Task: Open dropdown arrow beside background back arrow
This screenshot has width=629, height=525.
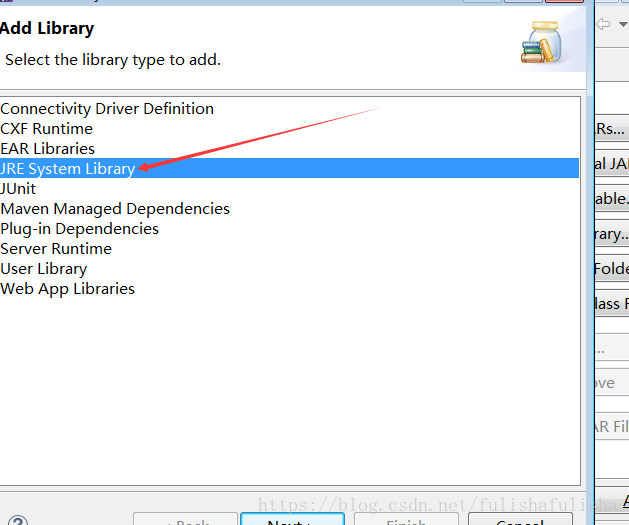Action: 623,24
